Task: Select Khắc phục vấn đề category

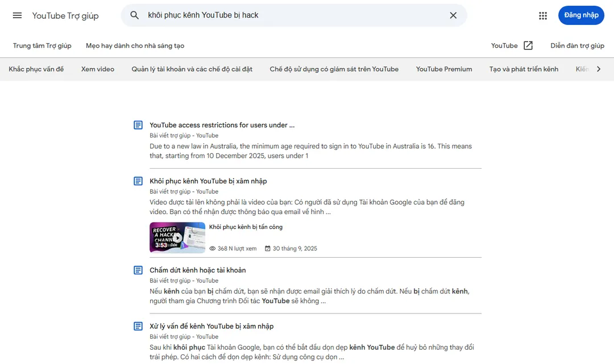Action: tap(36, 69)
